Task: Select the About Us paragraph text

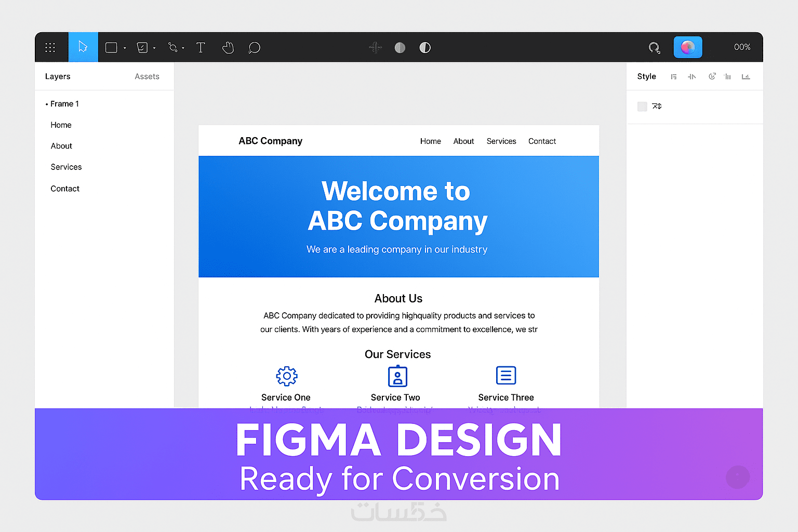Action: [399, 323]
